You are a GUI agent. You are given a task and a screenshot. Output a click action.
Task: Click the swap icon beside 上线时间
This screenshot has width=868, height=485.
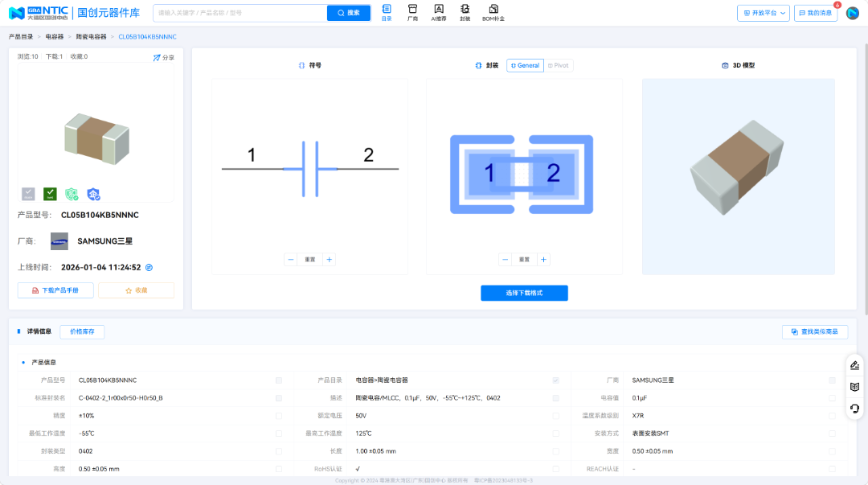coord(149,267)
